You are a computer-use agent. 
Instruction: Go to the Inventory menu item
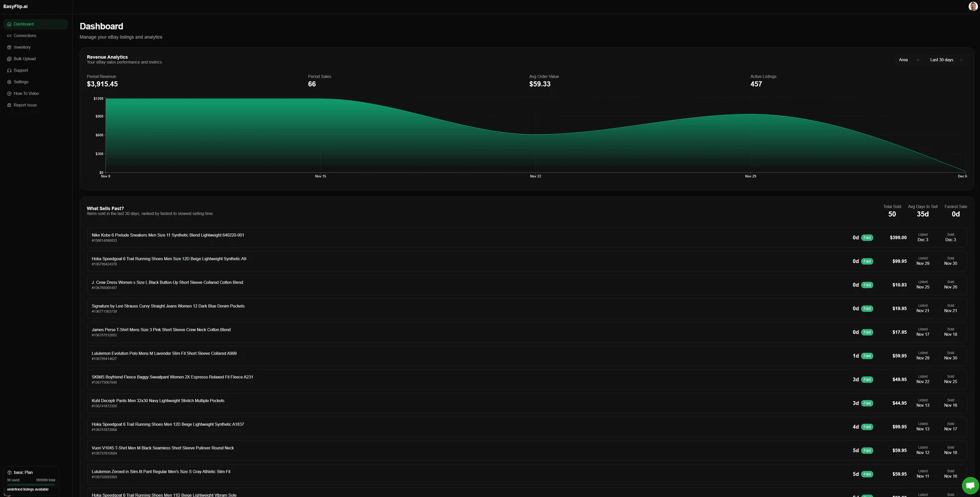(x=22, y=47)
